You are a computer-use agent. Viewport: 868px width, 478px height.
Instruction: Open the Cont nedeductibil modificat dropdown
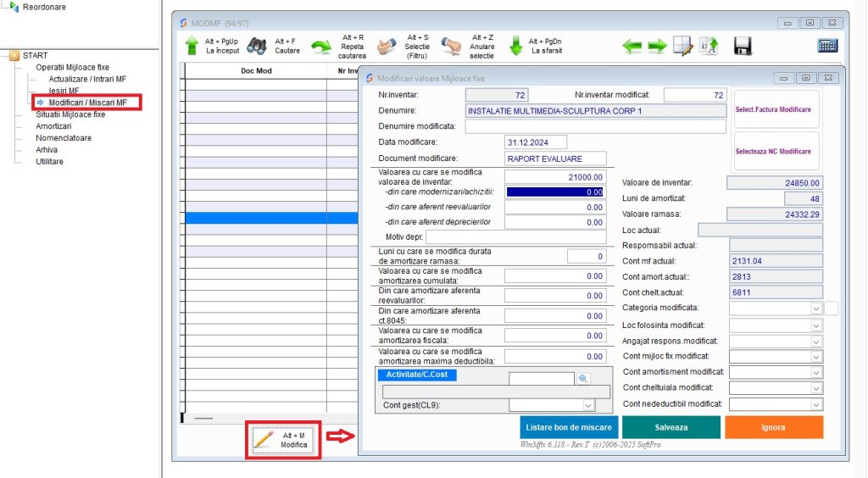point(816,404)
